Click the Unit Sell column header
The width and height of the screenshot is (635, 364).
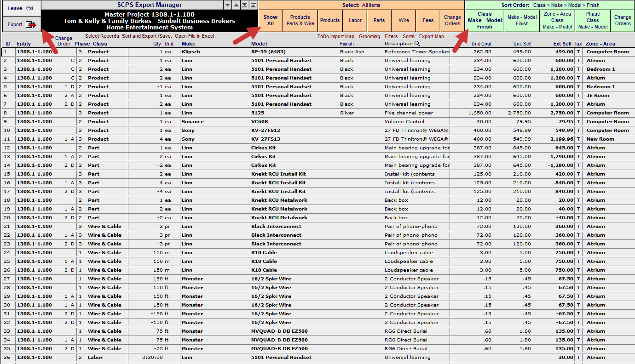coord(522,44)
